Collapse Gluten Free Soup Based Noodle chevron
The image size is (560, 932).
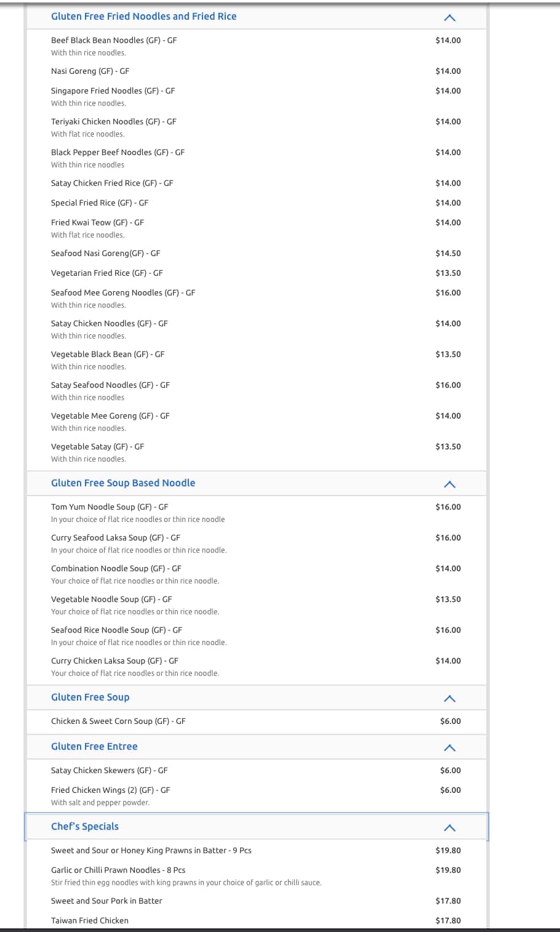(x=449, y=484)
